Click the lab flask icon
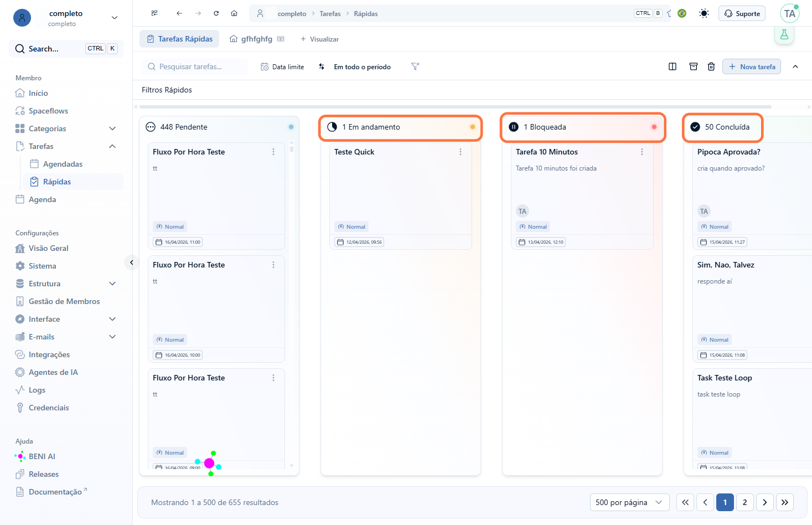The width and height of the screenshot is (812, 525). [x=784, y=34]
